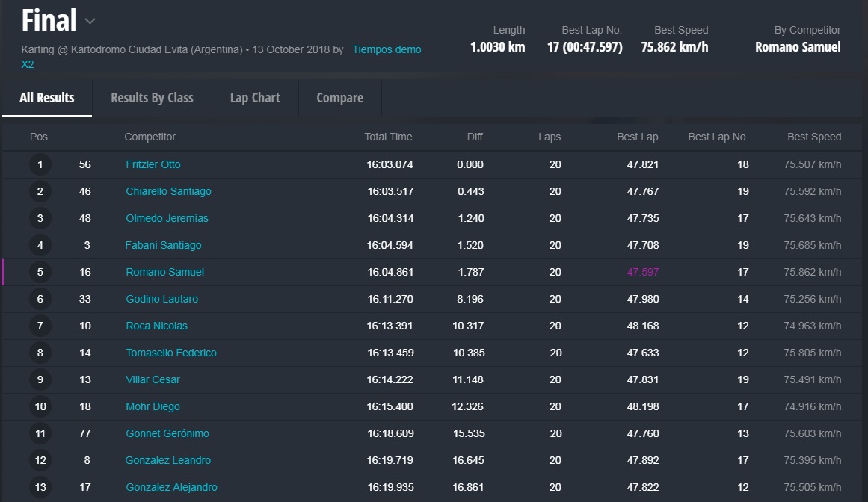Open the Results By Class tab
The height and width of the screenshot is (502, 868).
click(x=152, y=98)
